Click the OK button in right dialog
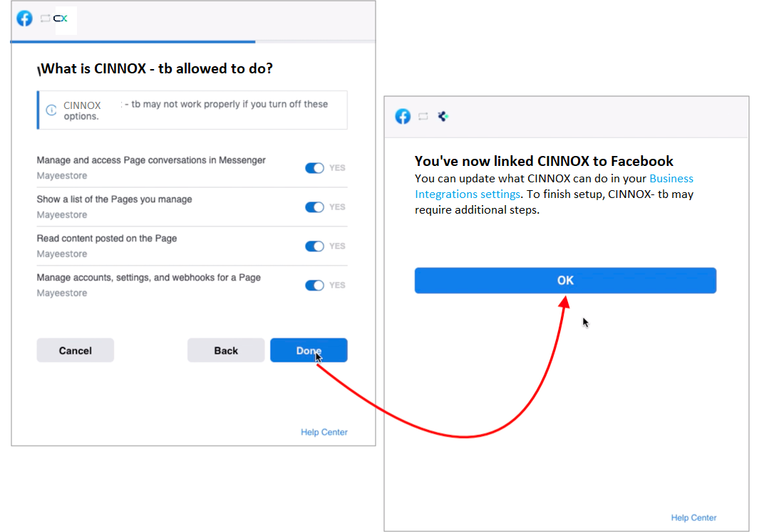 565,281
